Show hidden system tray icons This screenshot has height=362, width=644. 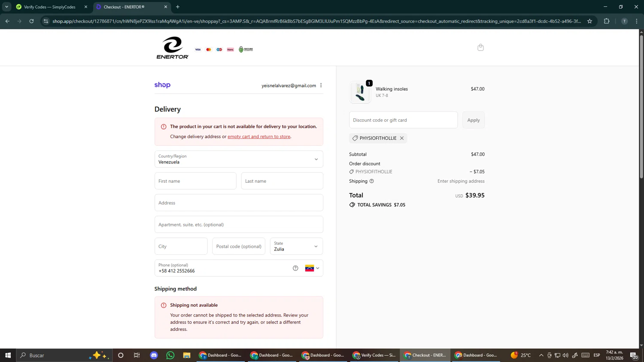[x=541, y=355]
